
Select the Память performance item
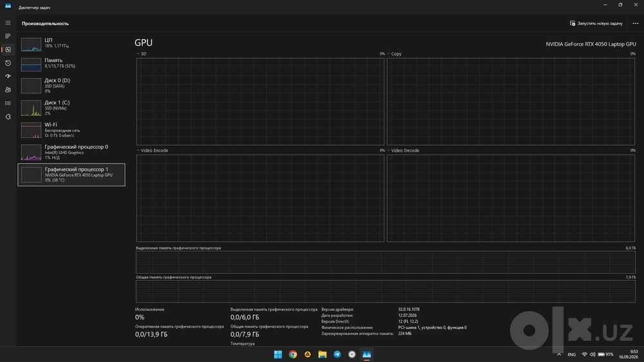[71, 64]
